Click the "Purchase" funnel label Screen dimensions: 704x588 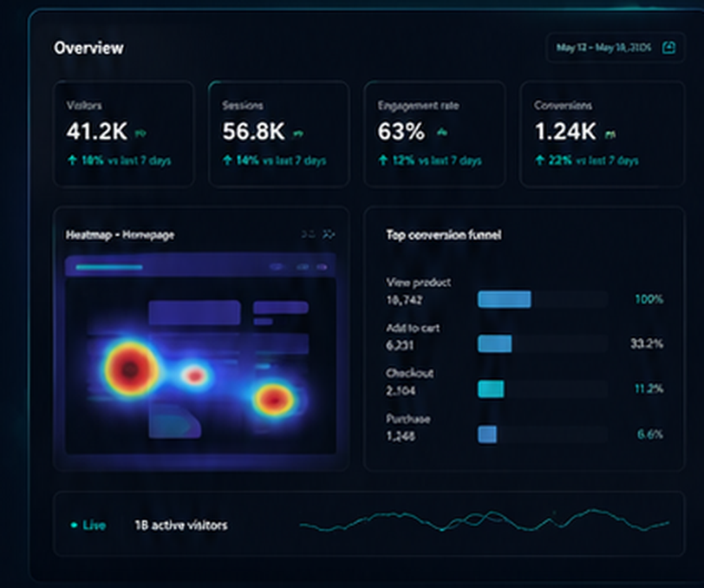(x=408, y=419)
